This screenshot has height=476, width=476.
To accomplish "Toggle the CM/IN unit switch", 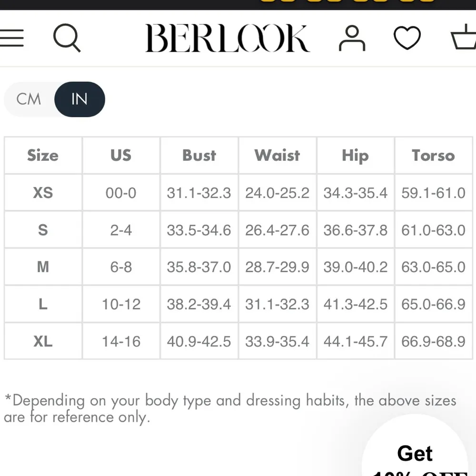I will click(x=54, y=99).
